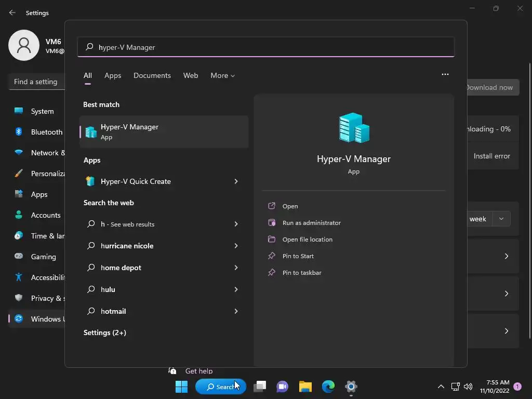Click the magnifier icon in the search box

coord(89,47)
